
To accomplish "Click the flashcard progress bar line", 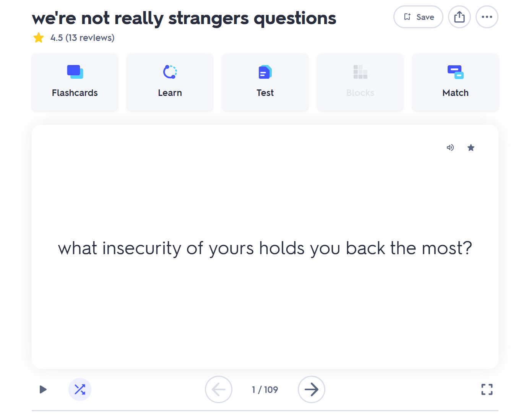I will point(265,411).
